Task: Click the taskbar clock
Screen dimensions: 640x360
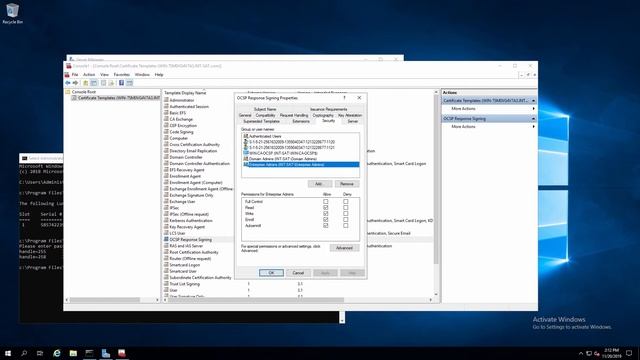Action: (611, 353)
